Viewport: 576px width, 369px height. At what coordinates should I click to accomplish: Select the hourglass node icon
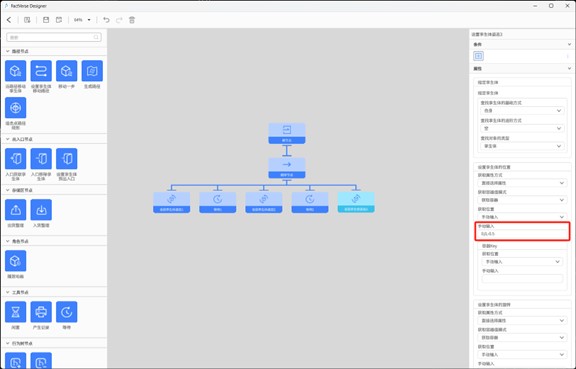coord(15,312)
